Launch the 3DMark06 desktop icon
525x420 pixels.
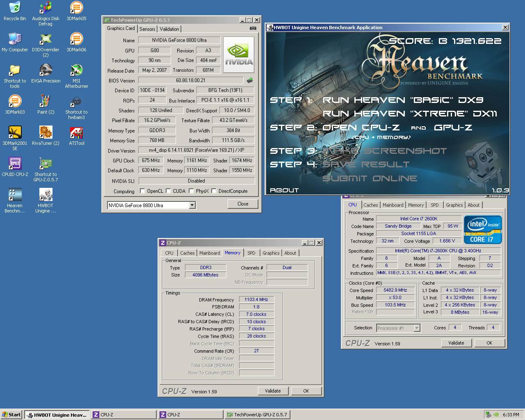76,42
